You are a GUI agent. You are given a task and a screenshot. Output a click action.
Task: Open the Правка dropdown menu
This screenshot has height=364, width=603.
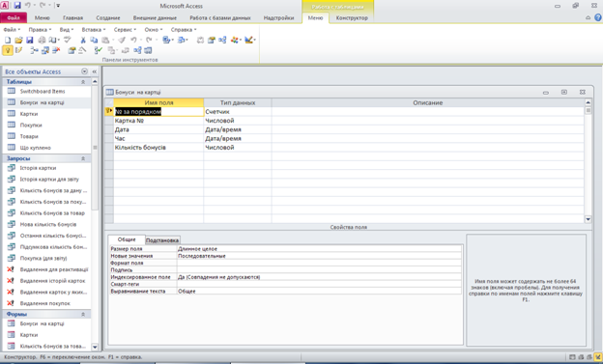pyautogui.click(x=40, y=30)
